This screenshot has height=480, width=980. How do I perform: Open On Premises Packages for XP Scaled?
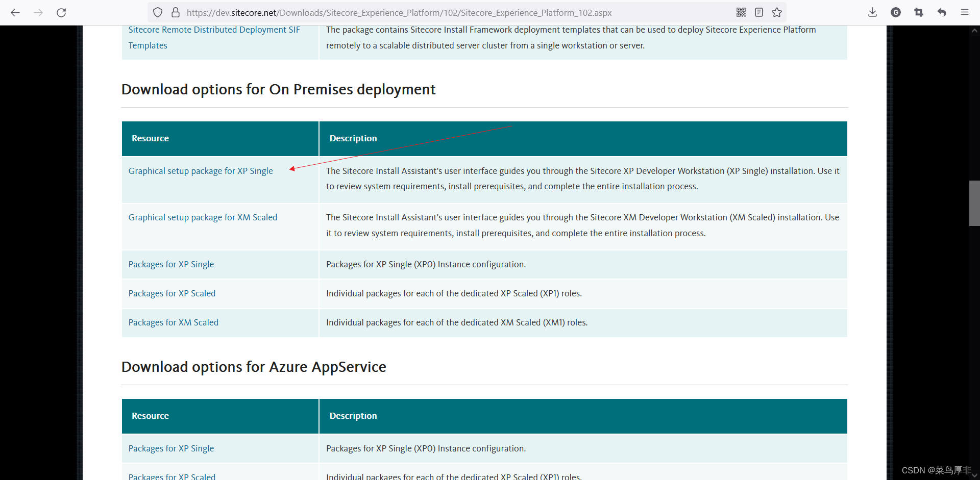click(172, 293)
